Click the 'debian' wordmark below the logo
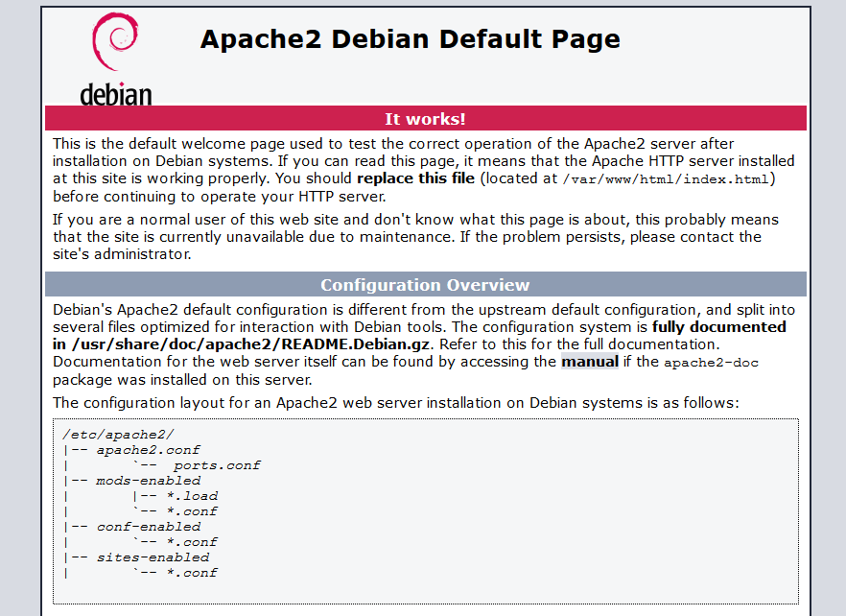Viewport: 846px width, 616px height. [x=115, y=94]
